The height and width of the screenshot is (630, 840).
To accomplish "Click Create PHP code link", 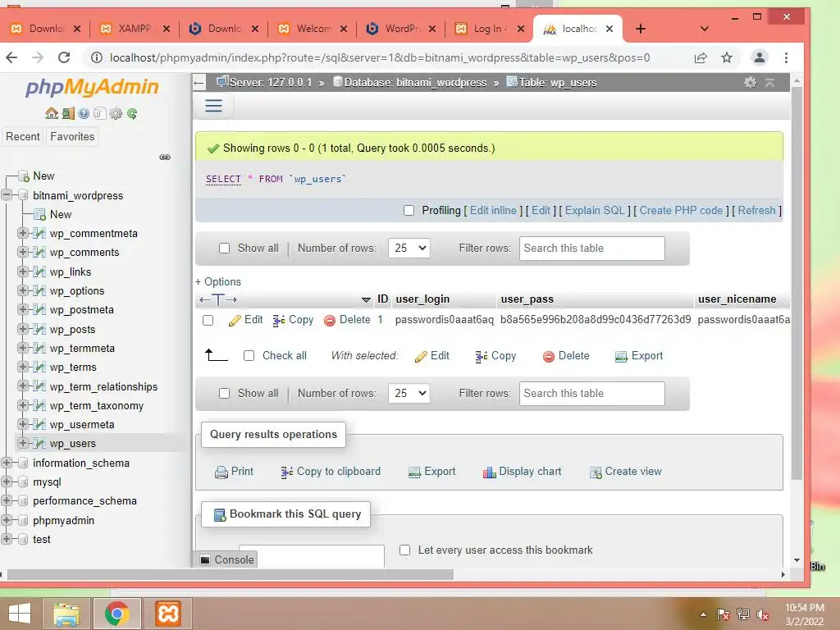I will [x=681, y=211].
